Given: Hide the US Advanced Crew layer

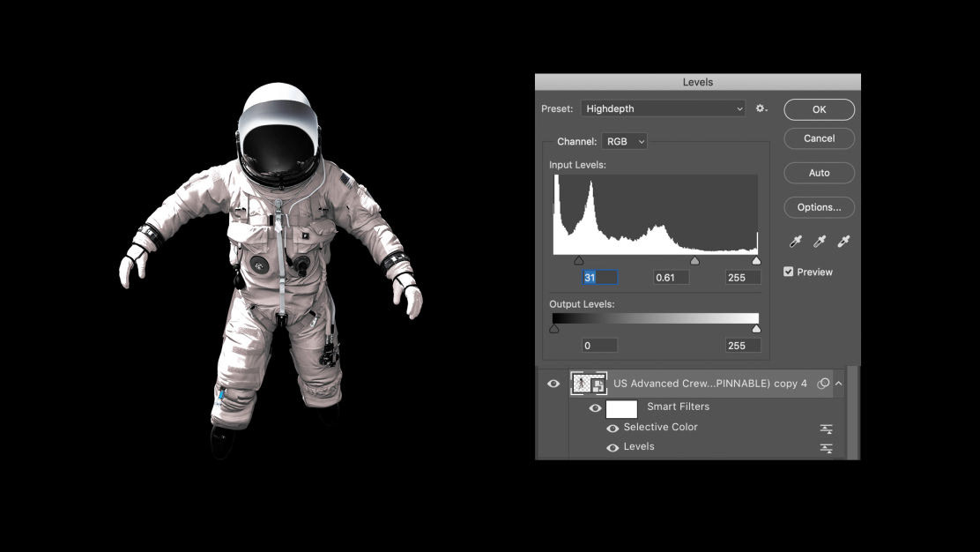Looking at the screenshot, I should tap(553, 384).
